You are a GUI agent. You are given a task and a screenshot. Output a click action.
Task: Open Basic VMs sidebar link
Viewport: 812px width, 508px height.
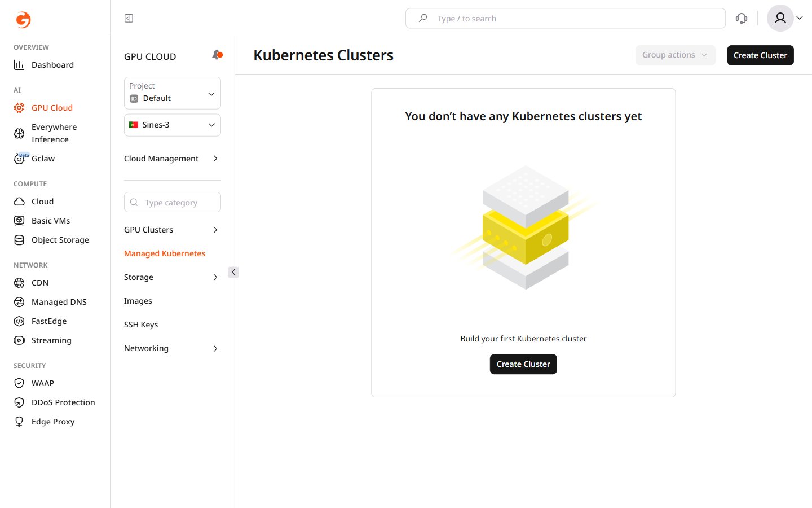point(51,221)
